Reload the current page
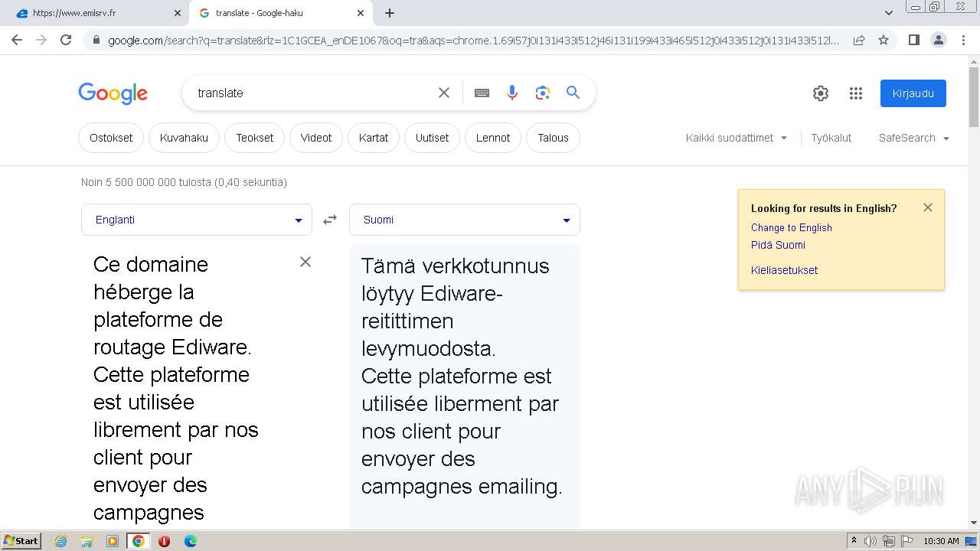 (x=66, y=40)
